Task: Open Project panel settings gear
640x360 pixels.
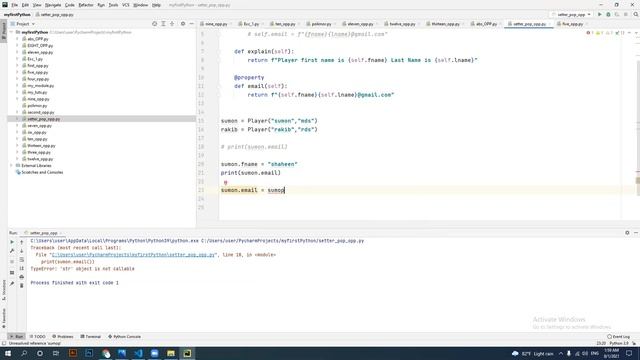Action: pyautogui.click(x=183, y=24)
